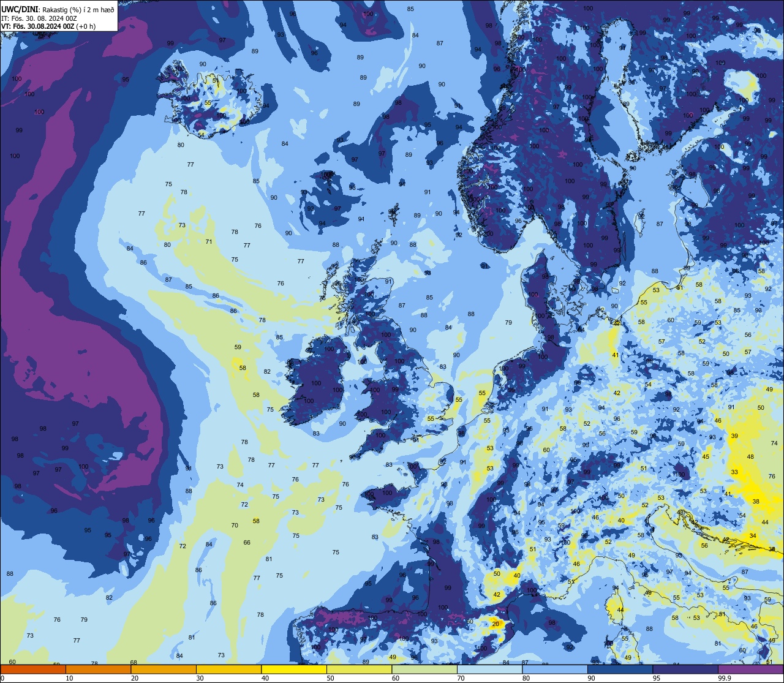Screen dimensions: 784x683
Task: Click the 0–10% dark orange legend swatch
Action: coord(33,669)
